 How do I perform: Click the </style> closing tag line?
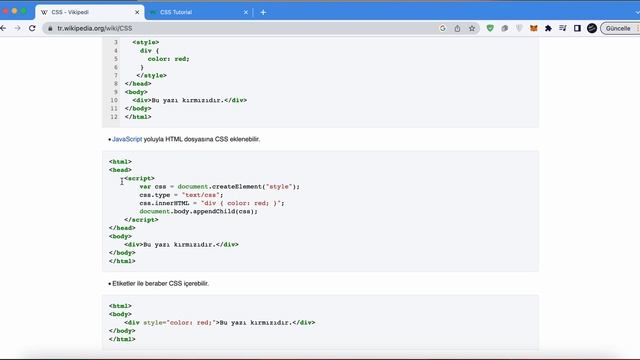[151, 76]
